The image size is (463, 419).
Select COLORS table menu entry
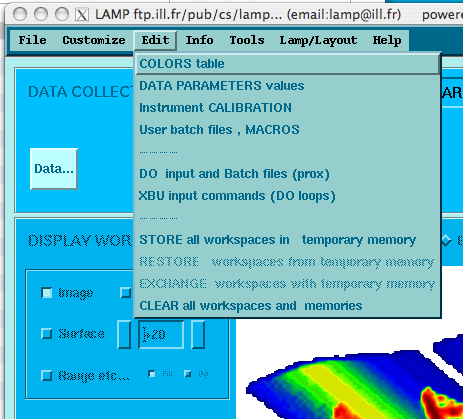[x=287, y=64]
